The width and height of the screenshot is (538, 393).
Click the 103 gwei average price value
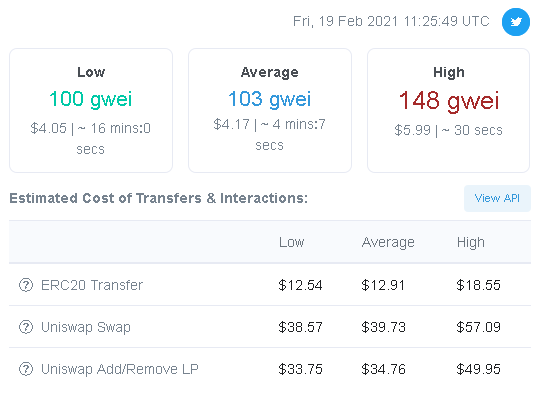point(270,99)
